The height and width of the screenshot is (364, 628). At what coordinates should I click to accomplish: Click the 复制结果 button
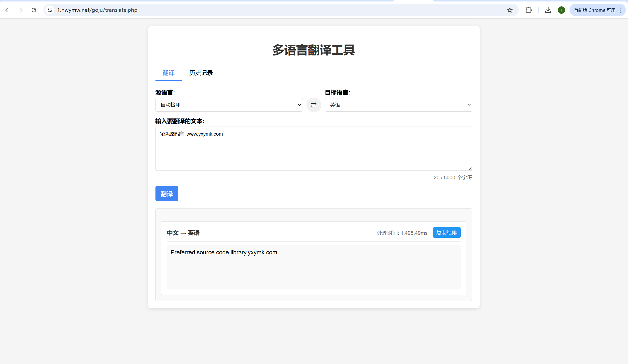[447, 232]
